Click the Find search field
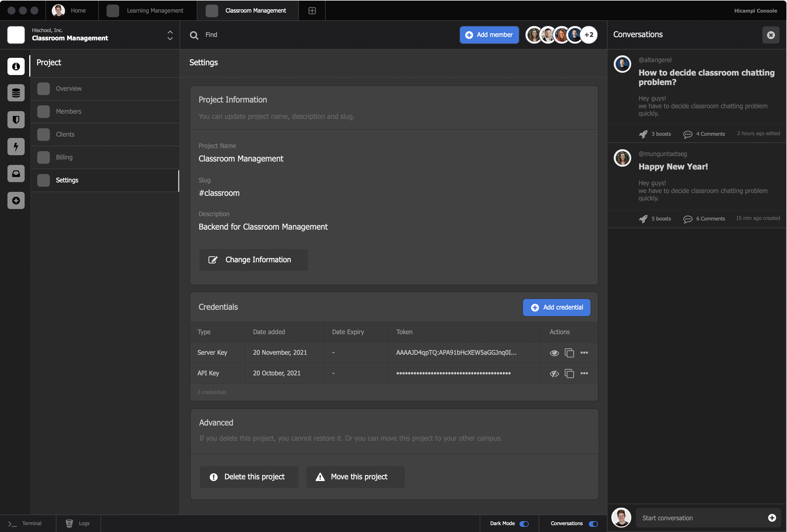787x532 pixels. 237,35
